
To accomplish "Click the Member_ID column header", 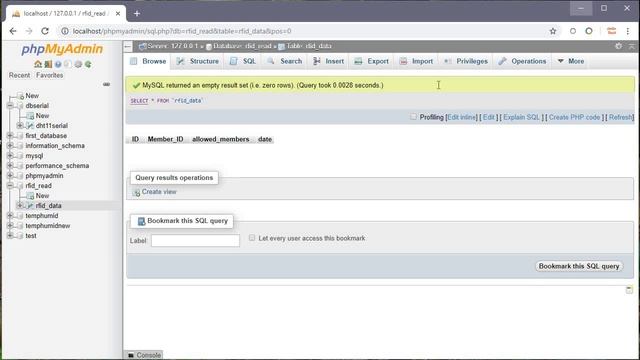I will click(165, 139).
